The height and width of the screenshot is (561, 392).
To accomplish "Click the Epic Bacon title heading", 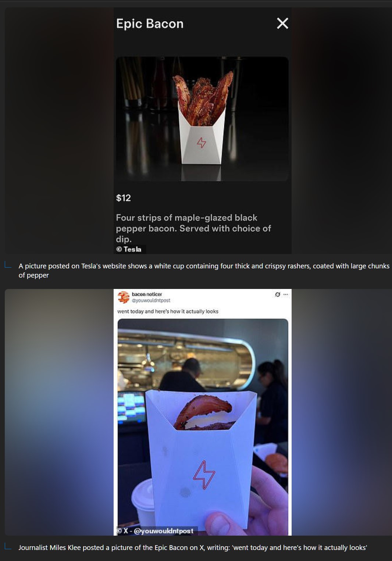I will 150,24.
